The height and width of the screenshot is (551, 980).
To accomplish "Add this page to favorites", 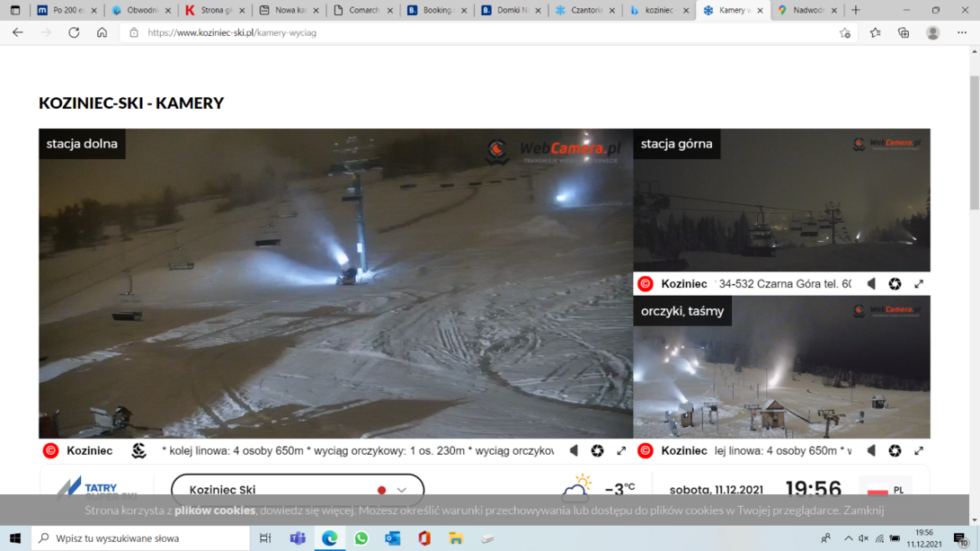I will 845,32.
